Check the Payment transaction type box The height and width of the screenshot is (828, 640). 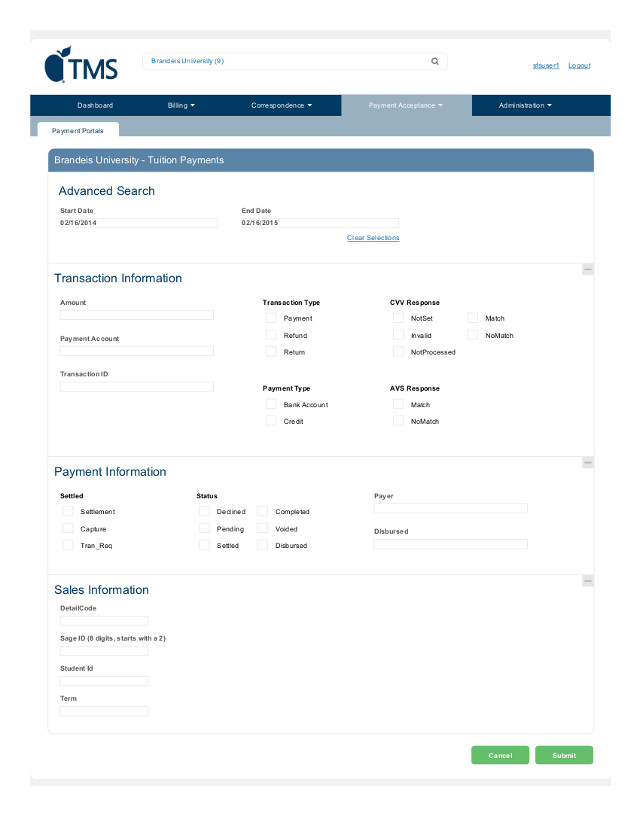coord(271,318)
